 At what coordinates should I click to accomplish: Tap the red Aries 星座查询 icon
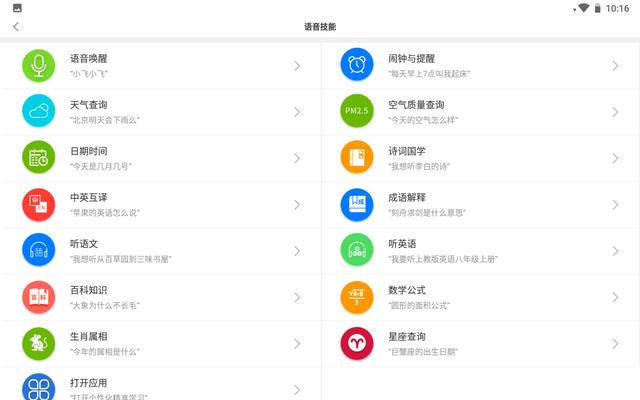[x=357, y=343]
